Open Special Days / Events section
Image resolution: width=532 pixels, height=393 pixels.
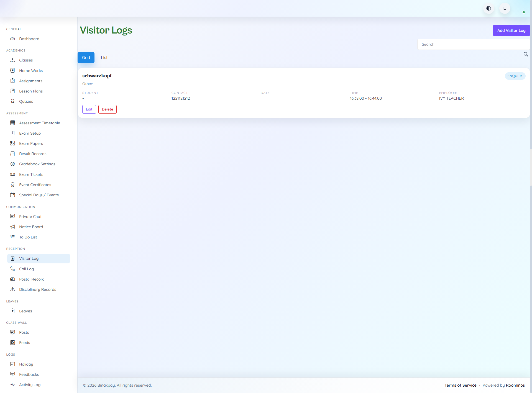click(39, 195)
